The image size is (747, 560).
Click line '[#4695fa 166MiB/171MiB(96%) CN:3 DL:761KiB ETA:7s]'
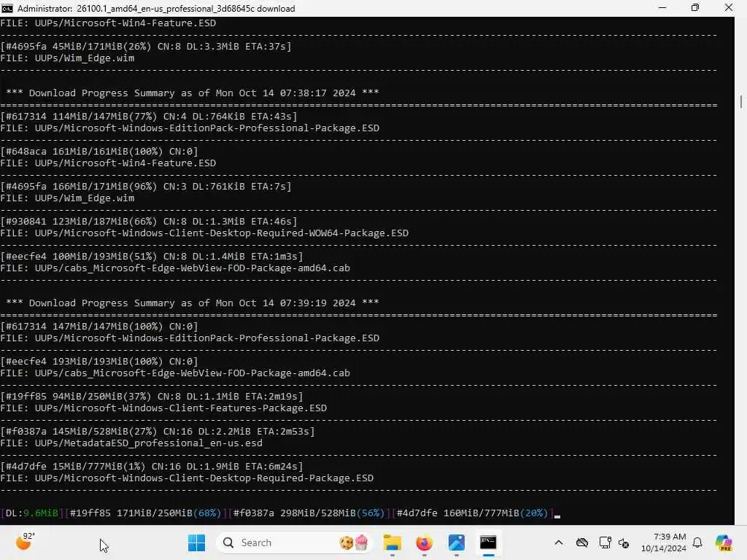[x=146, y=186]
